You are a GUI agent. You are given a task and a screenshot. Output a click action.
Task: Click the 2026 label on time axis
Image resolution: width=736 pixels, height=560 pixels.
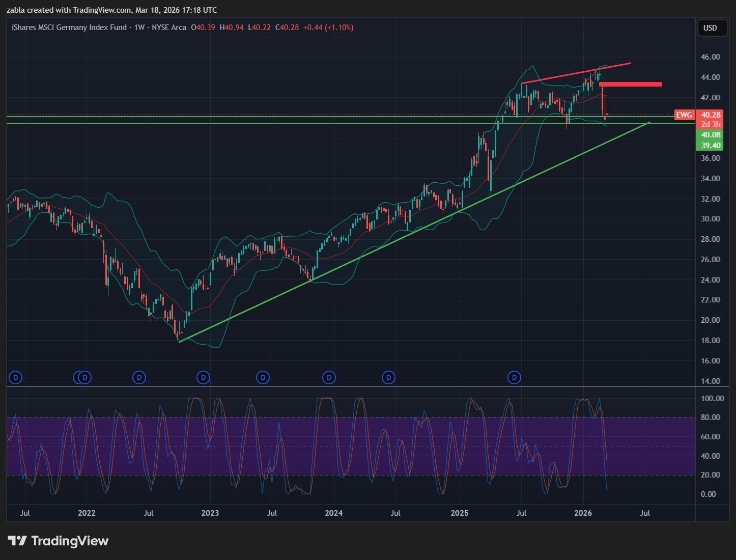click(583, 513)
